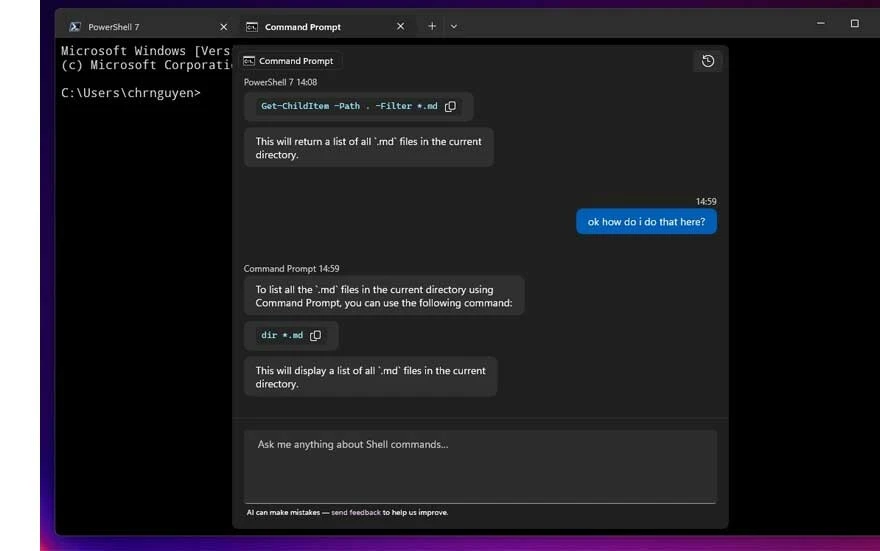This screenshot has width=880, height=551.
Task: Click the PowerShell 7 14:08 label
Action: tap(280, 82)
